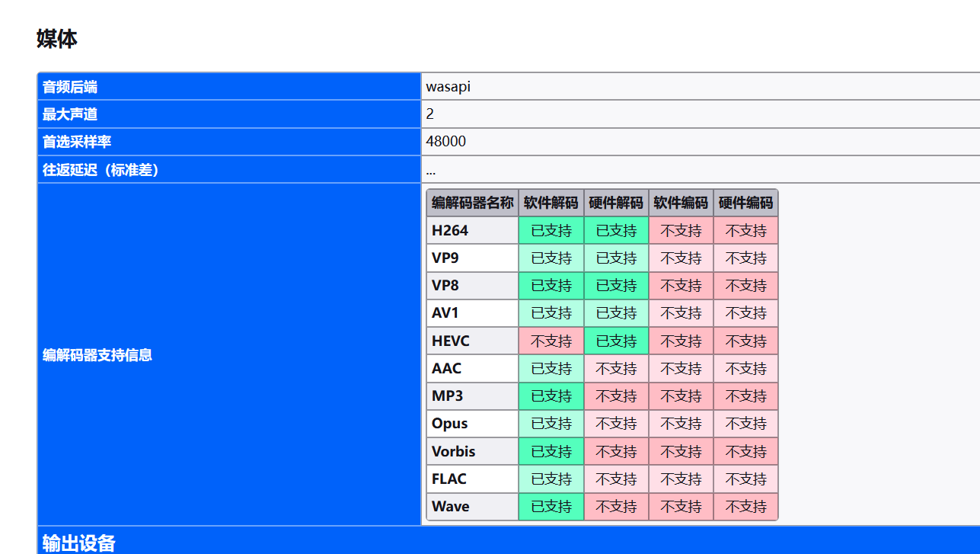Click Wave's 不支持 hardware decode cell
Screen dimensions: 980x554
click(616, 506)
